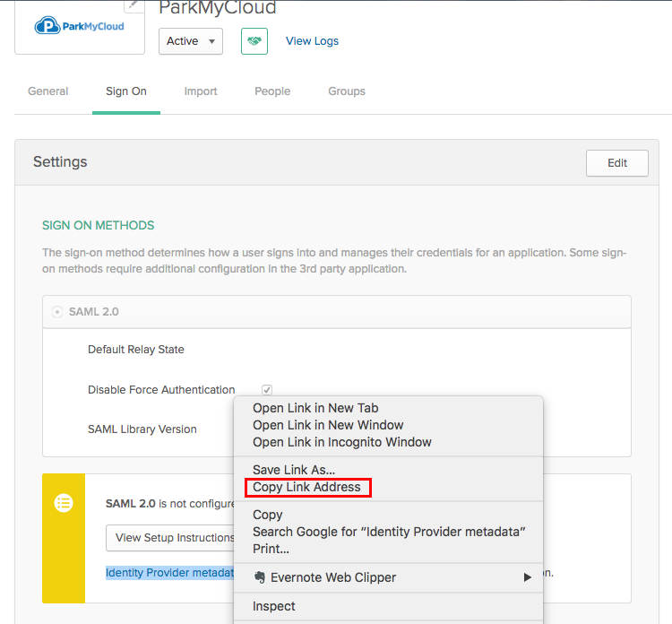The width and height of the screenshot is (672, 624).
Task: Click the Default Relay State label
Action: point(136,350)
